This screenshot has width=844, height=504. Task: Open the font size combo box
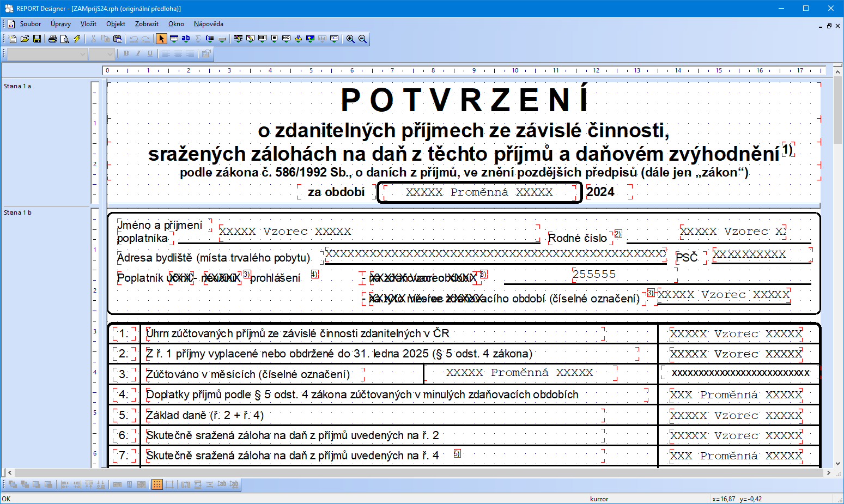pos(102,53)
